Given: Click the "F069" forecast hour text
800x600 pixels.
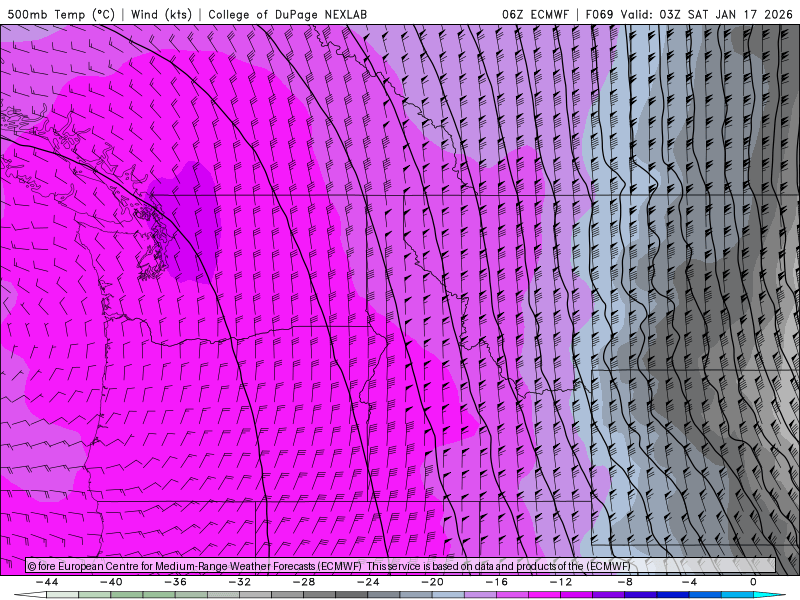Looking at the screenshot, I should (599, 14).
